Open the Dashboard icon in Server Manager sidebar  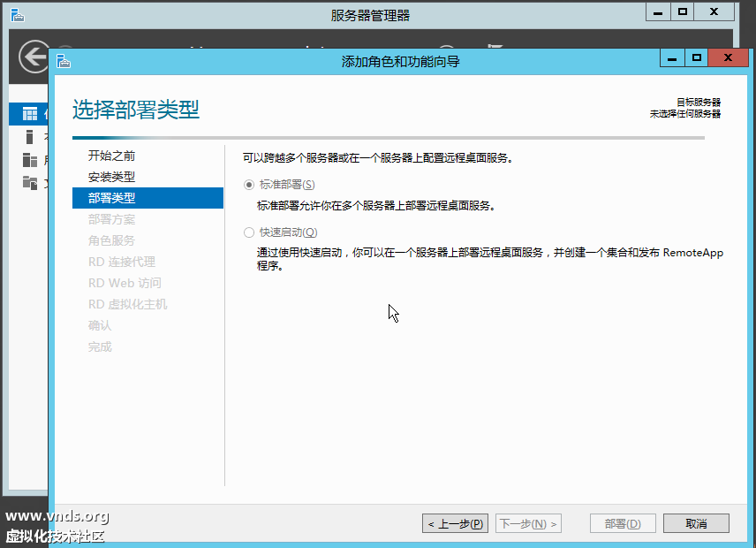click(x=30, y=114)
